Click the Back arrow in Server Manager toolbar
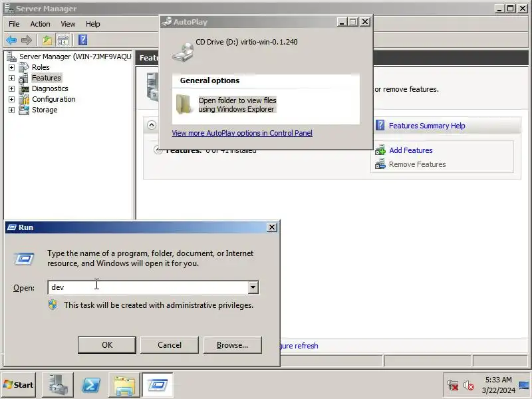 [x=11, y=41]
